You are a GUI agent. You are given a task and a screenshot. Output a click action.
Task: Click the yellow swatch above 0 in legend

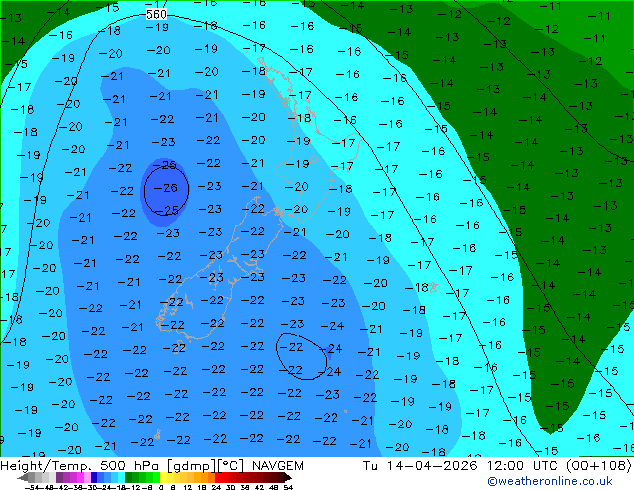(163, 478)
